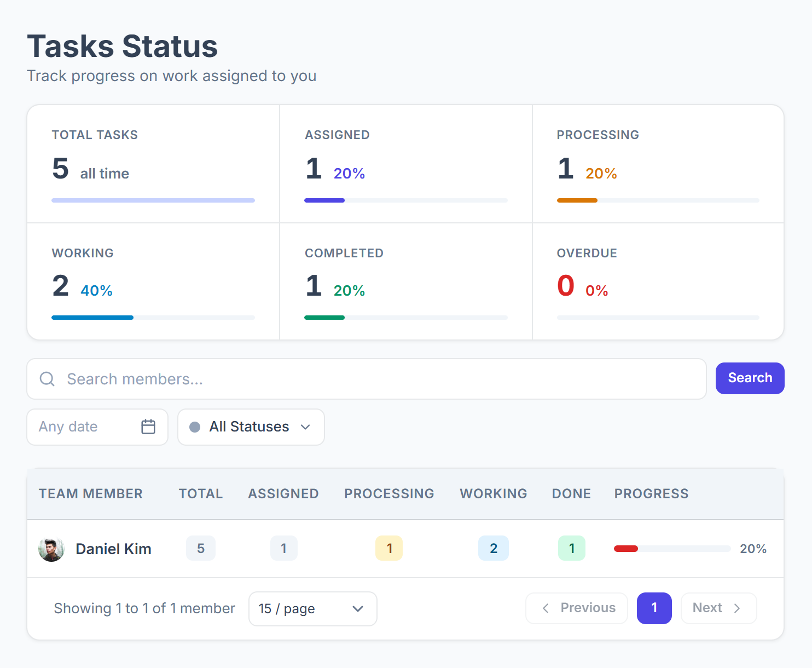The width and height of the screenshot is (812, 668).
Task: Expand the All Statuses dropdown
Action: (251, 427)
